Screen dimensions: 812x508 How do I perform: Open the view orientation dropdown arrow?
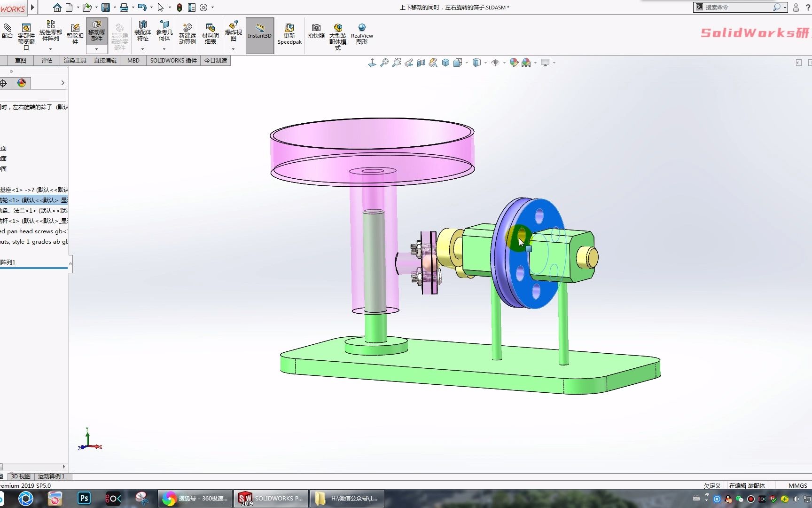tap(466, 63)
